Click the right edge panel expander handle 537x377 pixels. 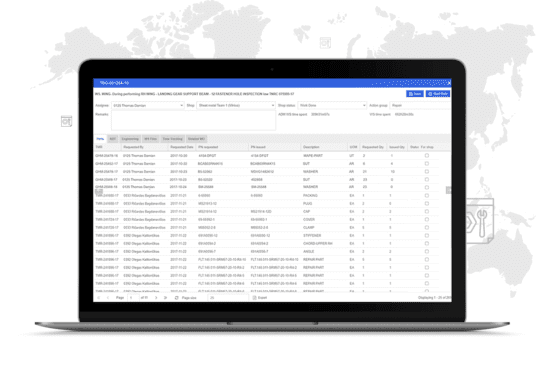click(448, 190)
